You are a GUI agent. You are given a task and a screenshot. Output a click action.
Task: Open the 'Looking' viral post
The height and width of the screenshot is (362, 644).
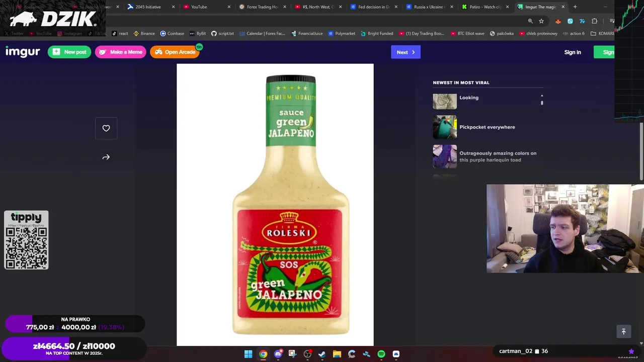[469, 98]
